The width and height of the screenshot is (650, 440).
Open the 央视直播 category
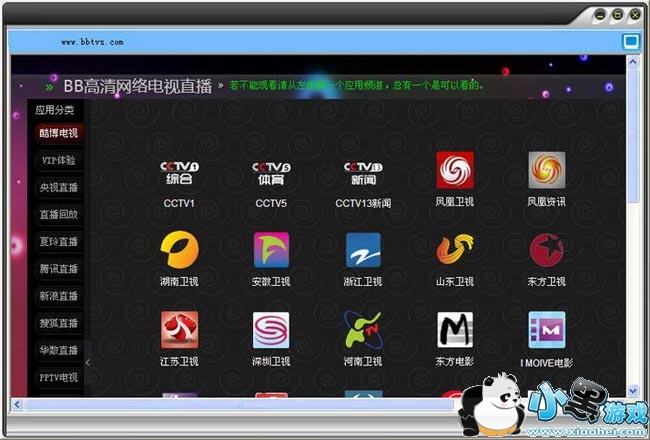(59, 187)
